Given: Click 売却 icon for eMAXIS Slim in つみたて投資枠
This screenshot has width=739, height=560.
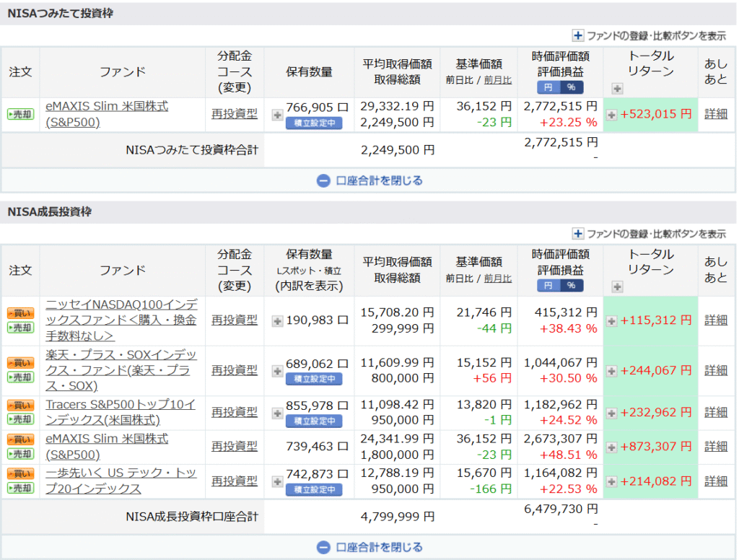Looking at the screenshot, I should pyautogui.click(x=20, y=114).
